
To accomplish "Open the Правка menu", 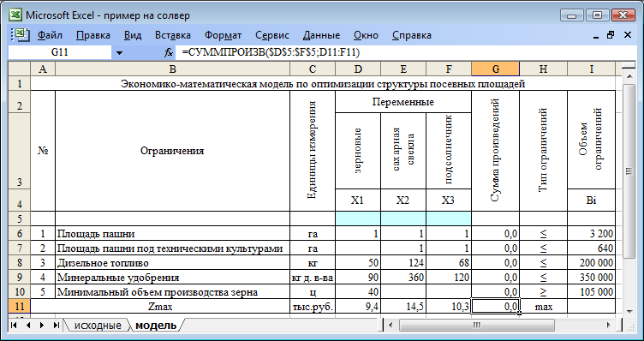I will tap(93, 35).
